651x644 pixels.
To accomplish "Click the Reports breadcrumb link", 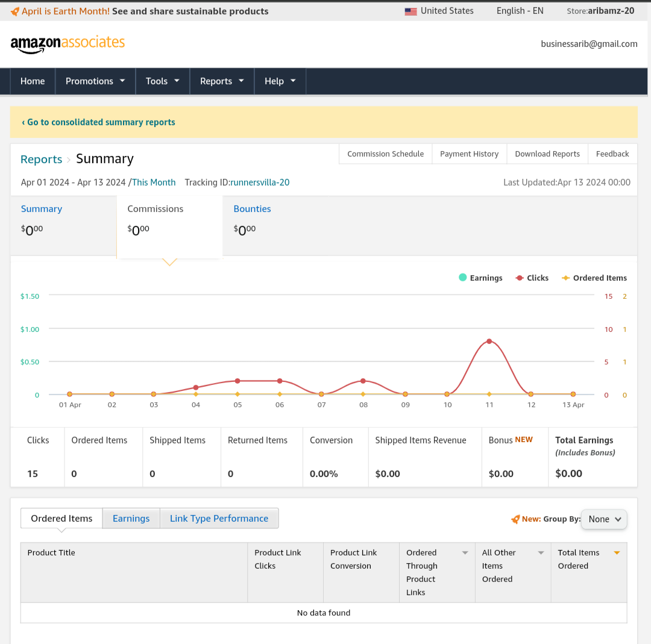I will pyautogui.click(x=41, y=159).
